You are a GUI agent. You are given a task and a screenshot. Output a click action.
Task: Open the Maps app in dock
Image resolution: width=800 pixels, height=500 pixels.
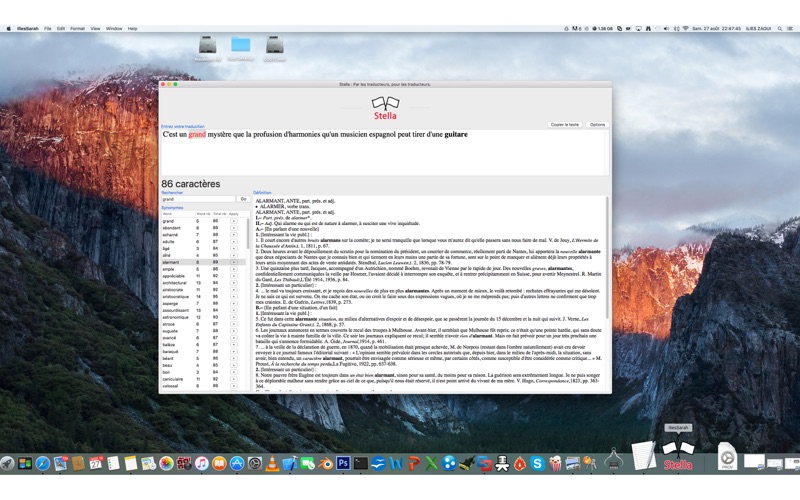tap(148, 463)
